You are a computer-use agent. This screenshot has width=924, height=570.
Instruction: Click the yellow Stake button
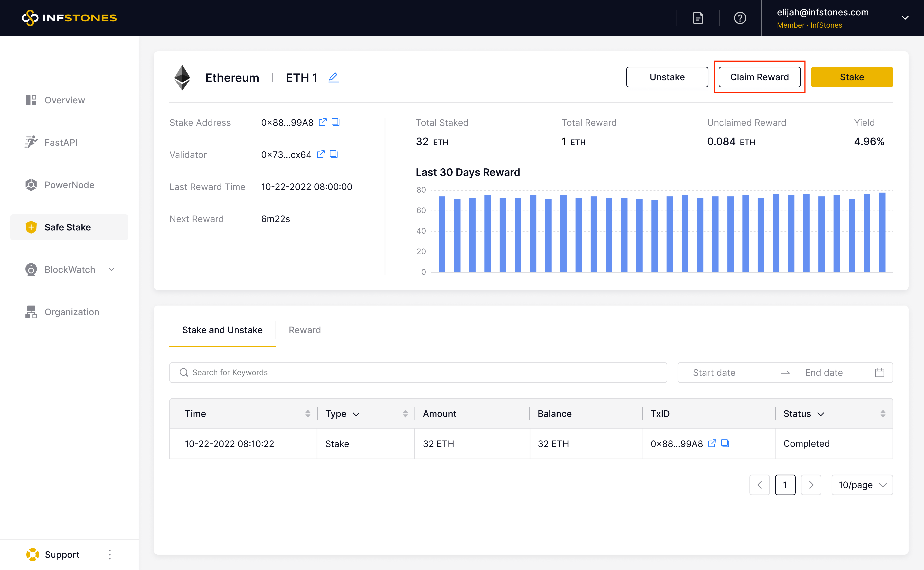[x=852, y=77]
